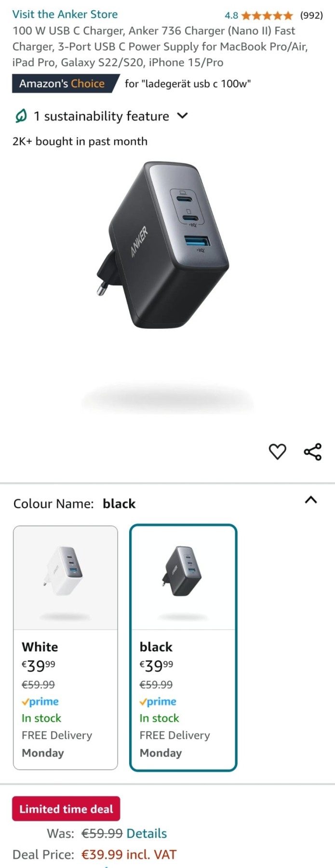The height and width of the screenshot is (868, 335).
Task: Tap the Prime logo under White
Action: (x=40, y=702)
